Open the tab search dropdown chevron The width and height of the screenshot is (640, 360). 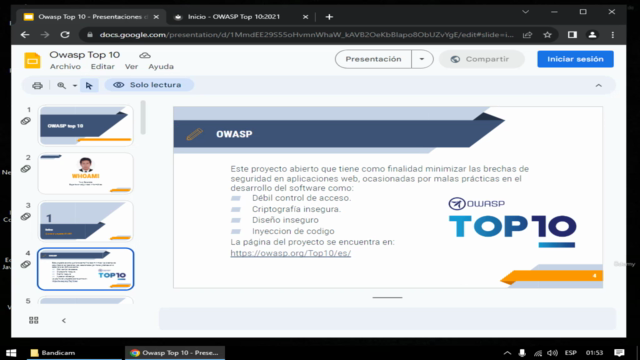pyautogui.click(x=526, y=12)
